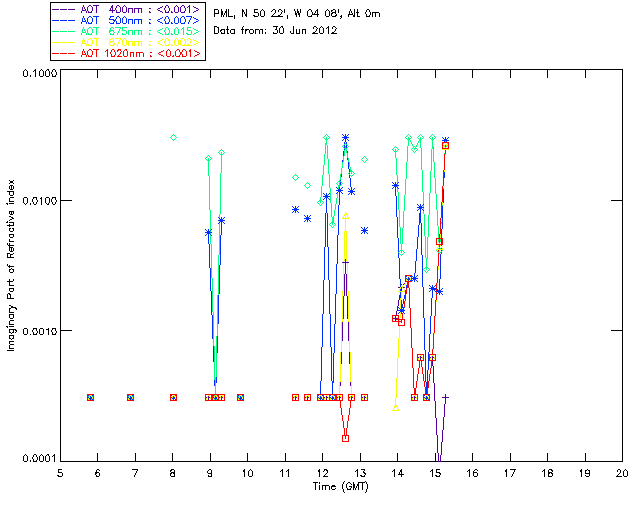This screenshot has width=640, height=512.
Task: Click the x-axis tick label 12
Action: [x=322, y=473]
